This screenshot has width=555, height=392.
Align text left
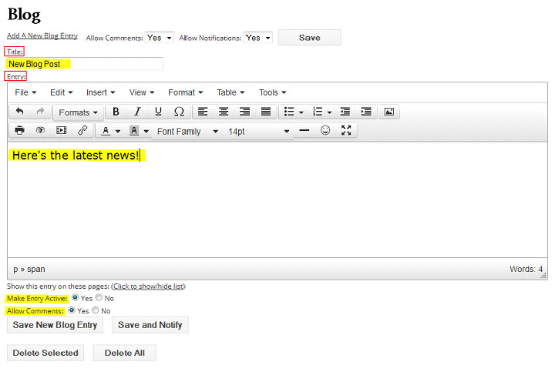click(x=203, y=112)
